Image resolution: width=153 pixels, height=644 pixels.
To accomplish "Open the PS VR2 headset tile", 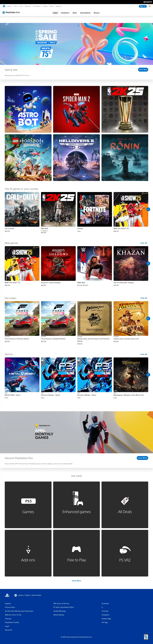I will (x=125, y=553).
